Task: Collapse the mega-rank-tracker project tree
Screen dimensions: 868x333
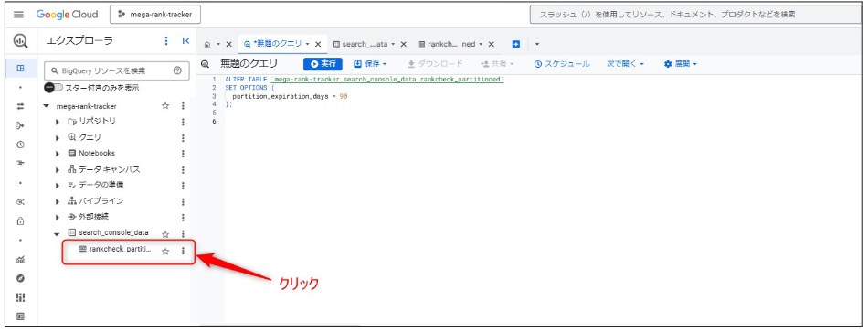Action: coord(47,106)
